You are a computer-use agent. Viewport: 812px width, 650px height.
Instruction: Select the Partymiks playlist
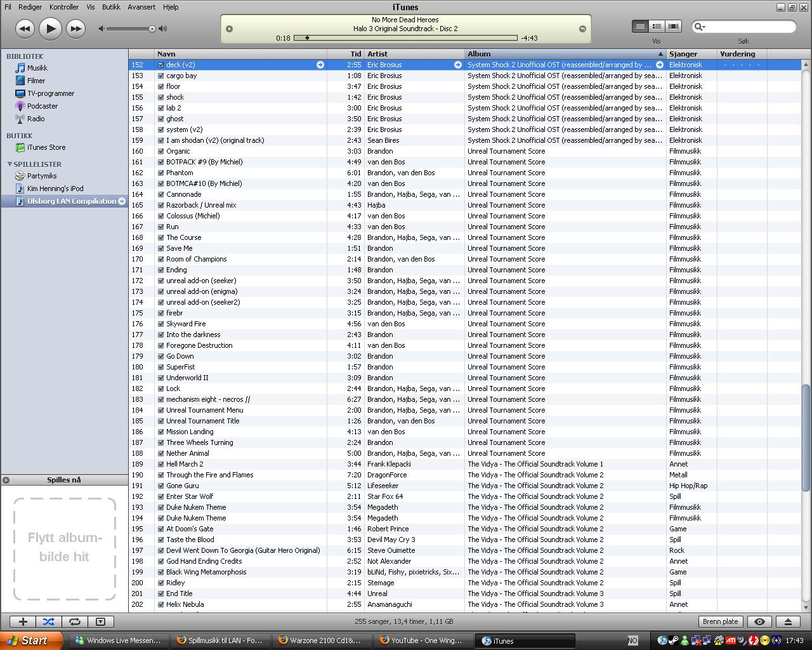pos(42,176)
